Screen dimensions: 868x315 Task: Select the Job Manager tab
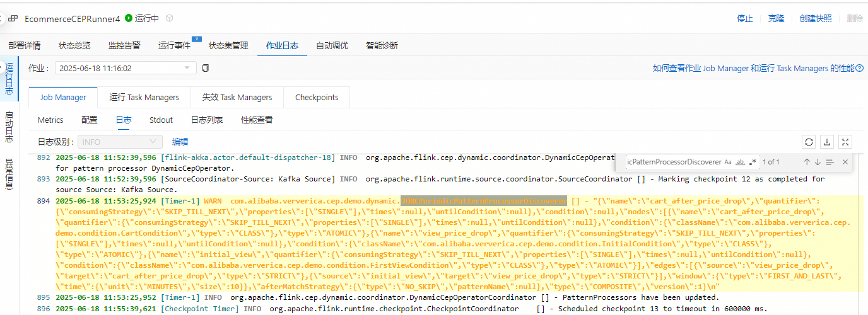pyautogui.click(x=63, y=97)
